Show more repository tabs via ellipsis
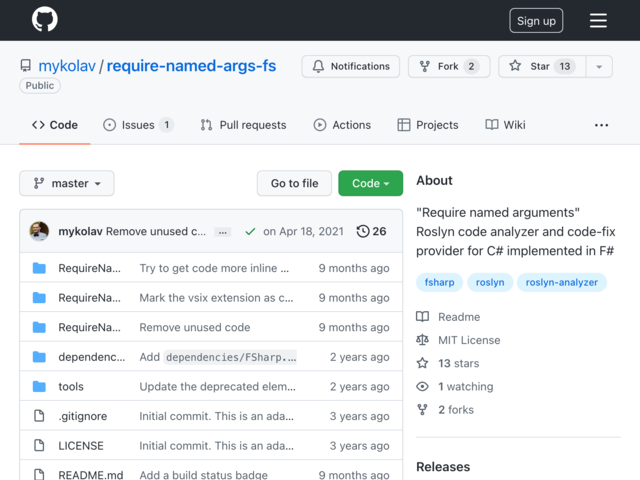Image resolution: width=640 pixels, height=480 pixels. pos(601,125)
